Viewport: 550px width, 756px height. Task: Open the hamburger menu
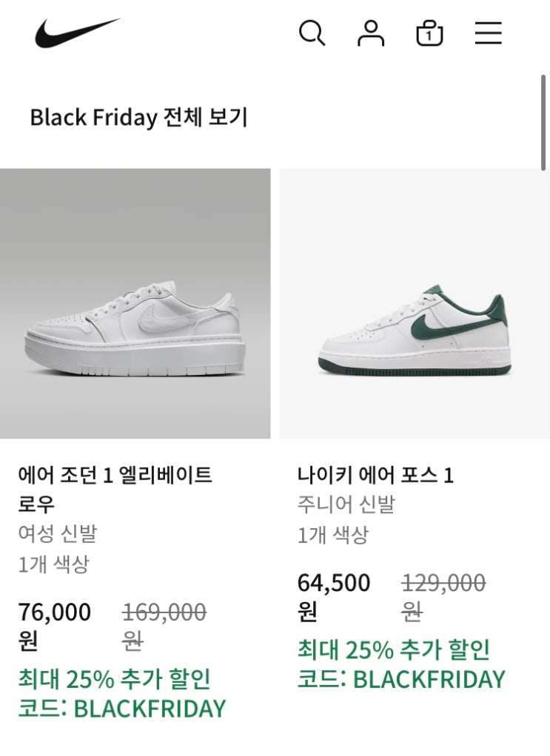tap(489, 33)
